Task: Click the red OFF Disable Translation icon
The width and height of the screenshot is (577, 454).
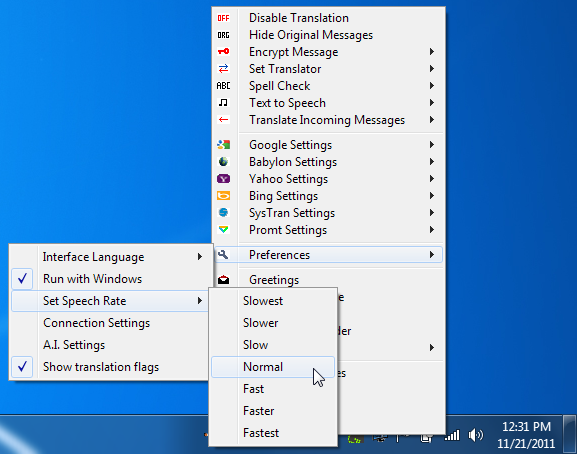Action: (223, 18)
